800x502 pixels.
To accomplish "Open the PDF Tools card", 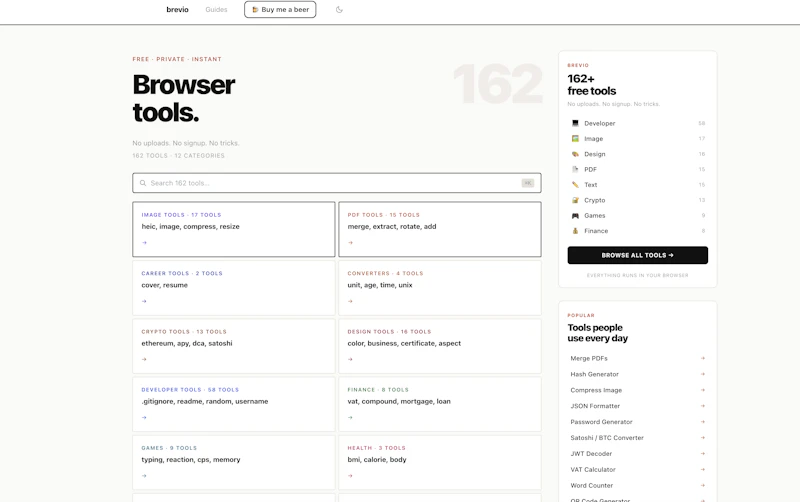I will tap(440, 229).
